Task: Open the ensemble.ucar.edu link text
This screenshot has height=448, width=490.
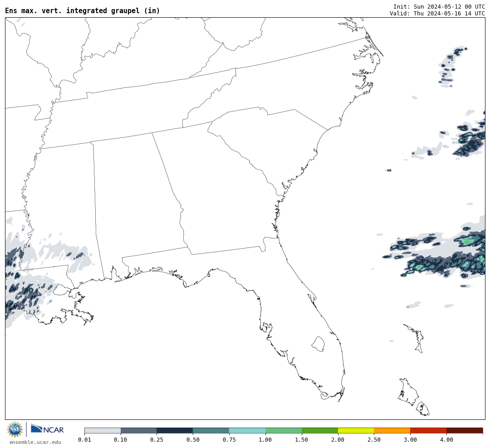Action: tap(35, 442)
